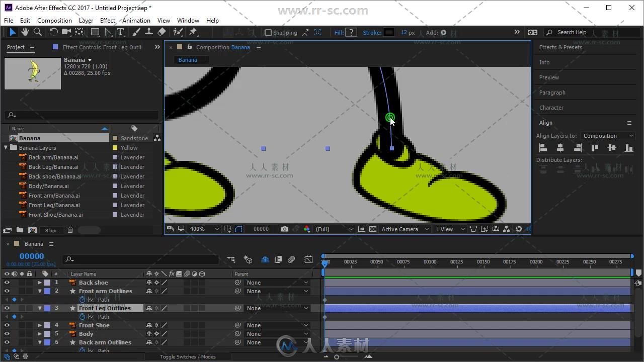The image size is (644, 362).
Task: Open the 400% magnification dropdown
Action: pos(204,229)
